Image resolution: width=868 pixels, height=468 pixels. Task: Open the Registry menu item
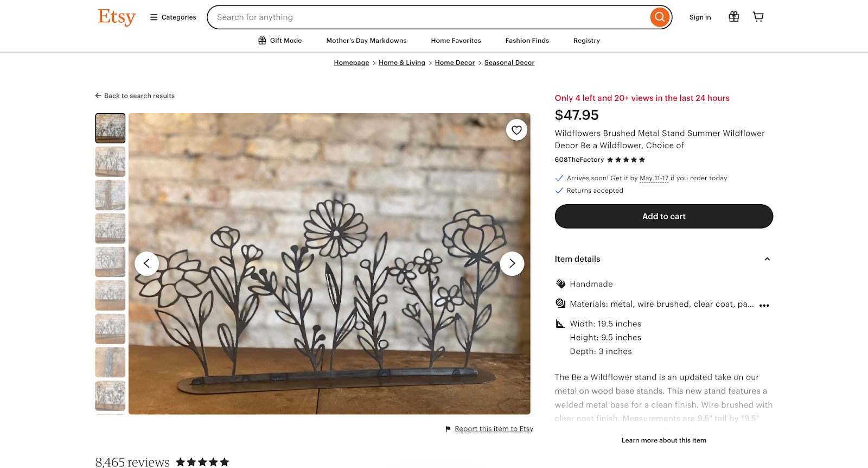pyautogui.click(x=586, y=40)
